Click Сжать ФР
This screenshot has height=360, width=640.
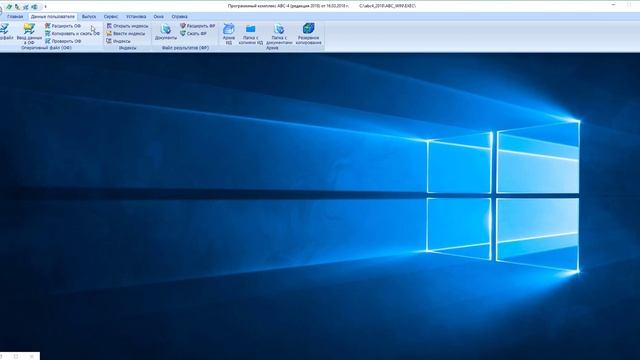click(x=193, y=33)
